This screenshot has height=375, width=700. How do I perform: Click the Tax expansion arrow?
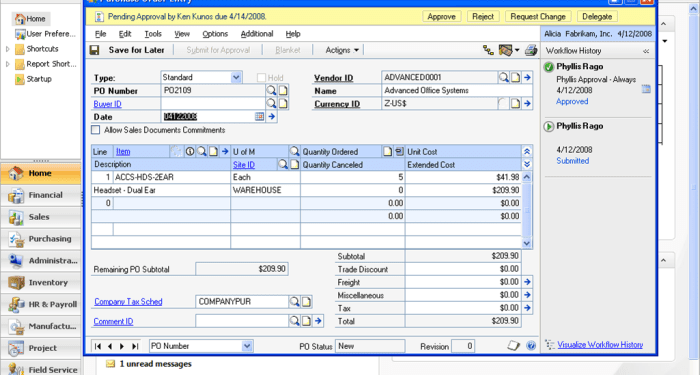point(527,308)
